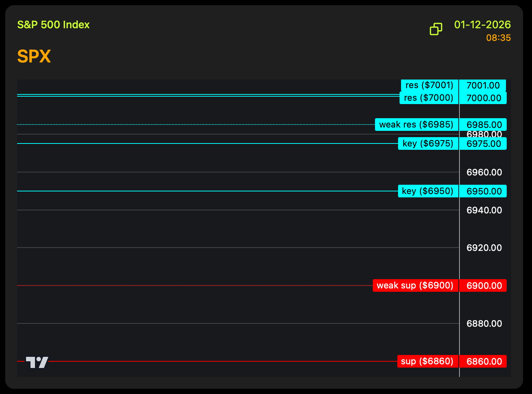Image resolution: width=532 pixels, height=394 pixels.
Task: Click the 7001.00 price axis tag
Action: [483, 85]
